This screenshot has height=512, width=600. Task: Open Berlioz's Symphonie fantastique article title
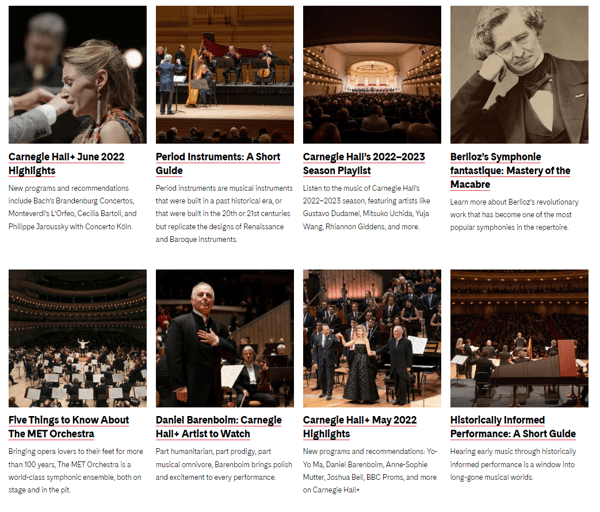click(x=510, y=170)
